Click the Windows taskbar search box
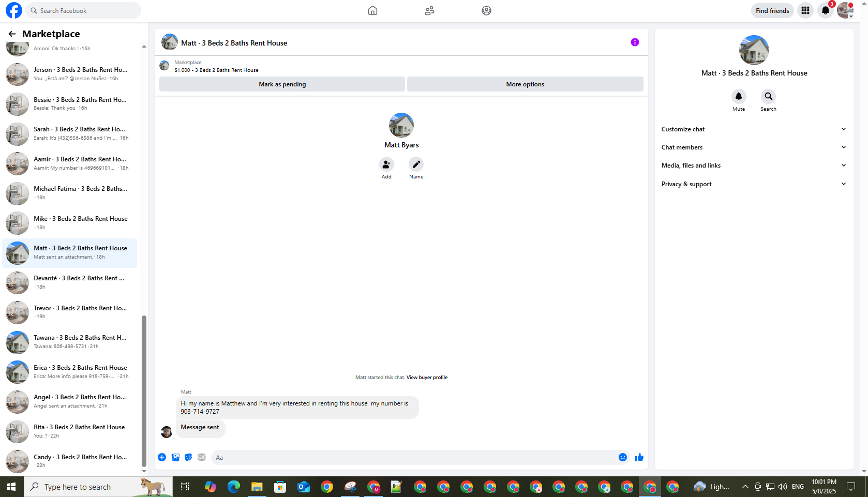Image resolution: width=868 pixels, height=497 pixels. click(98, 487)
